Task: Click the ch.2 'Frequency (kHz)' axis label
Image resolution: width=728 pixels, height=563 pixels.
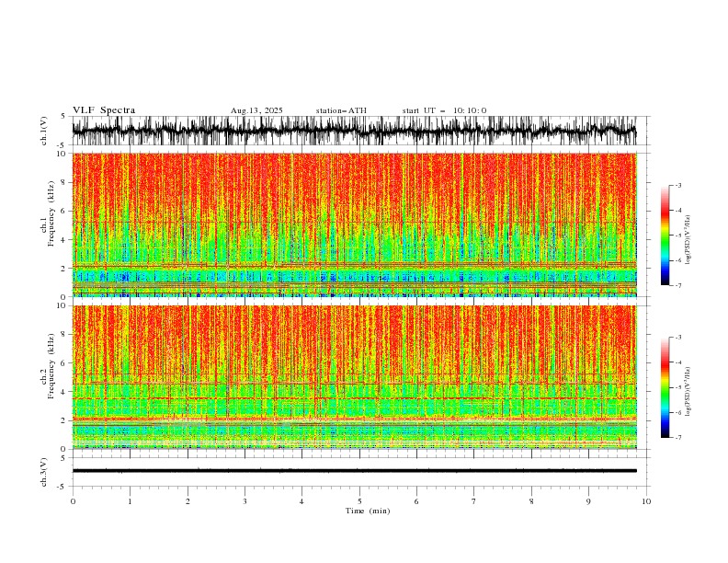Action: [x=51, y=366]
